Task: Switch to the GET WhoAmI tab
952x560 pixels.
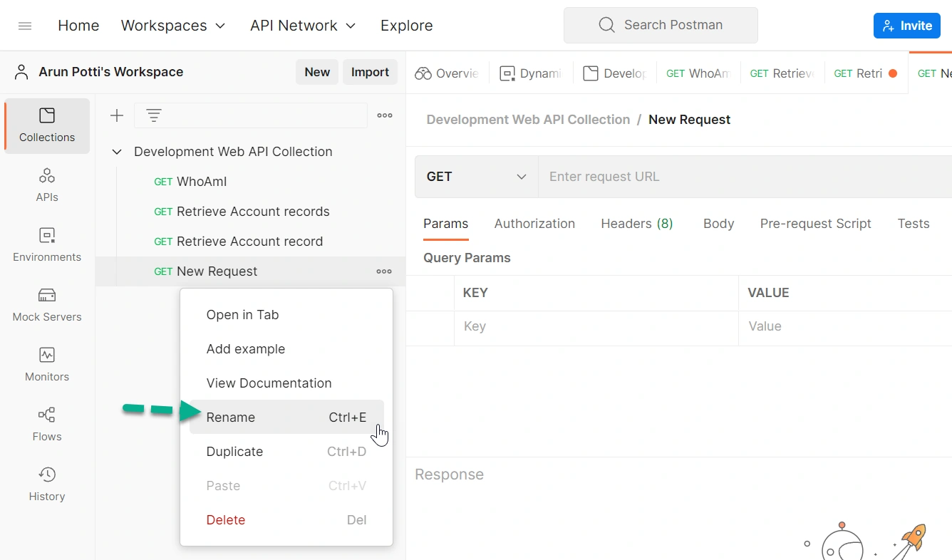Action: pyautogui.click(x=698, y=73)
